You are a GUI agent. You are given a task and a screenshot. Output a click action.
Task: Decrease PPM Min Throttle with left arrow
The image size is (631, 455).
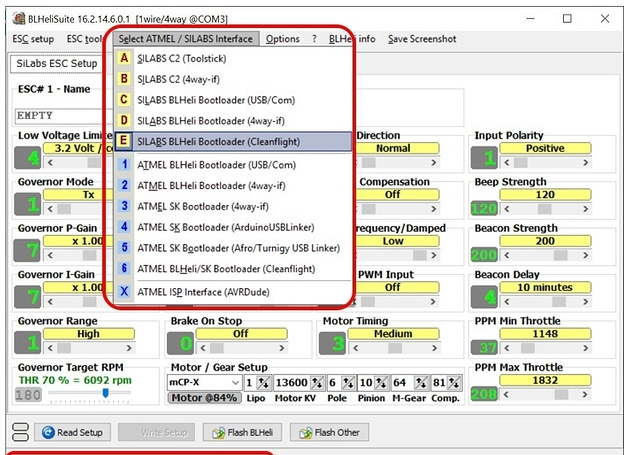point(507,348)
